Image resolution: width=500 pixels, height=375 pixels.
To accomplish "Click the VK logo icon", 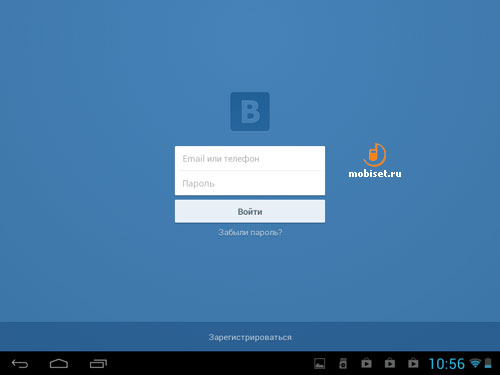I will pos(250,111).
